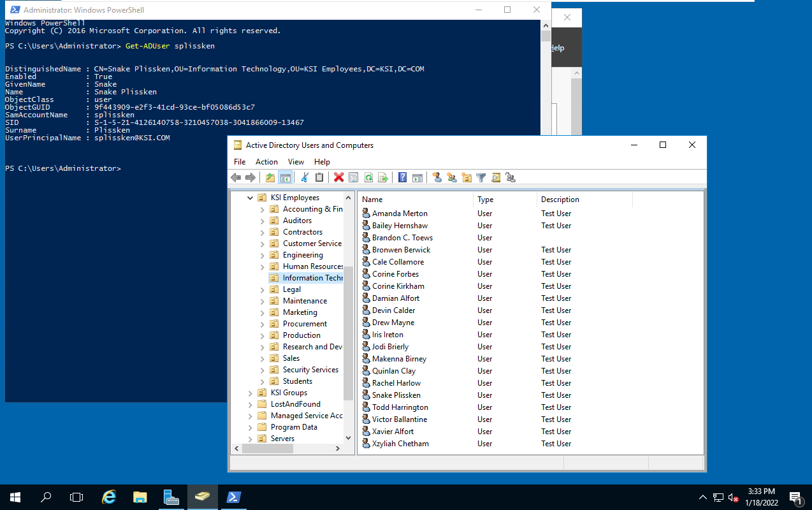Click tree pane scroll down arrow

pos(348,438)
